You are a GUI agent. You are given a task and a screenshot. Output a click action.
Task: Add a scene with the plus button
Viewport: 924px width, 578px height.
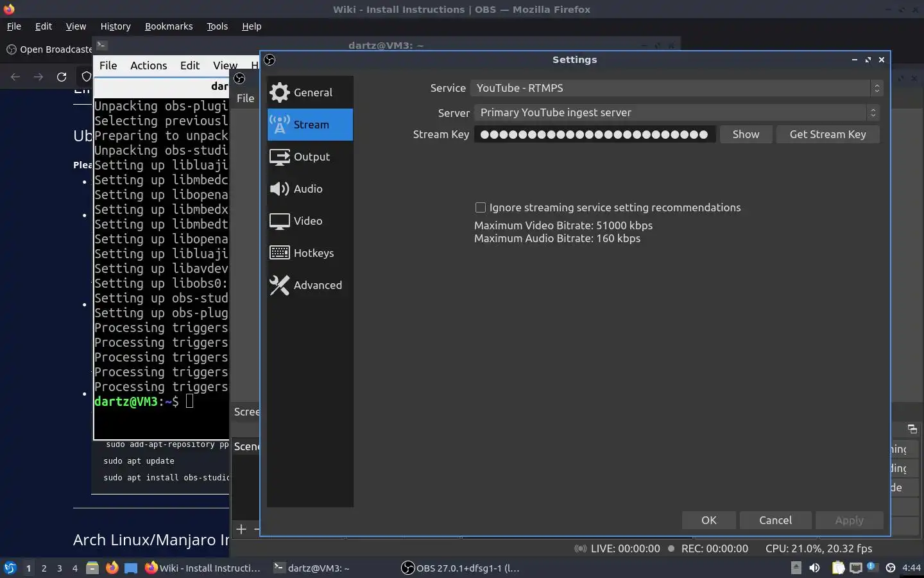(241, 529)
